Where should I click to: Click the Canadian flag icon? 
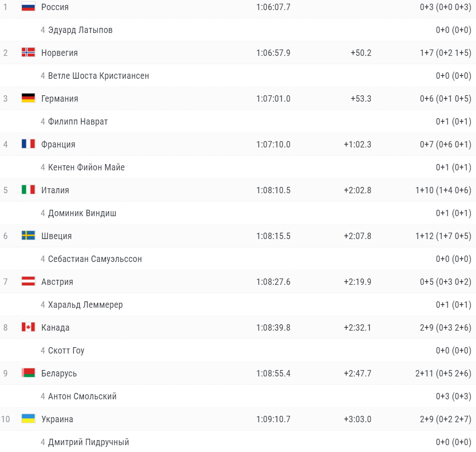28,327
